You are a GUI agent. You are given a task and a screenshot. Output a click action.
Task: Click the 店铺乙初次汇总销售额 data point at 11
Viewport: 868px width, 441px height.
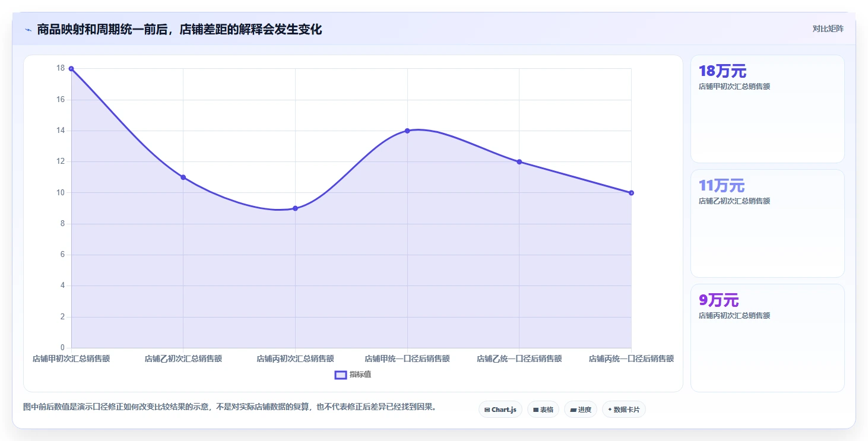point(183,177)
